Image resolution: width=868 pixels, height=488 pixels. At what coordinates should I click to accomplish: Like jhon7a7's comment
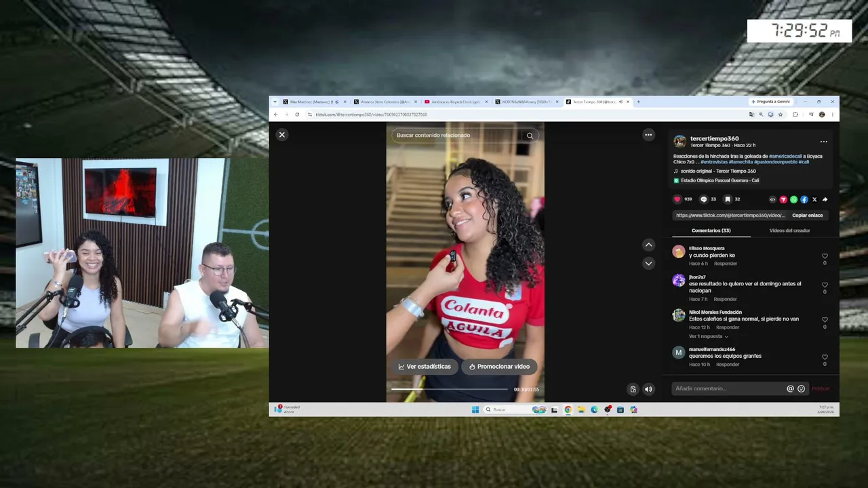[x=825, y=285]
